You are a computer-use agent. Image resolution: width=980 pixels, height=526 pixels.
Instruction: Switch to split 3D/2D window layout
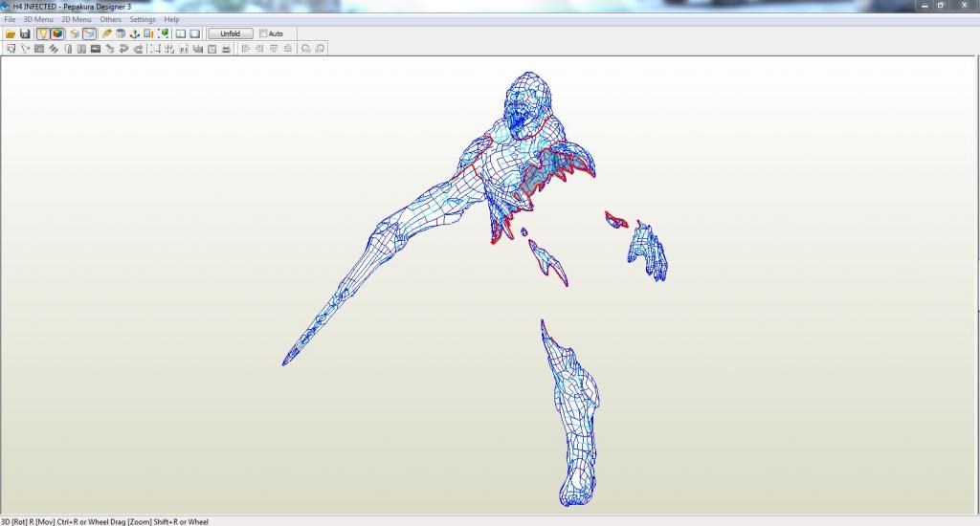pyautogui.click(x=181, y=33)
